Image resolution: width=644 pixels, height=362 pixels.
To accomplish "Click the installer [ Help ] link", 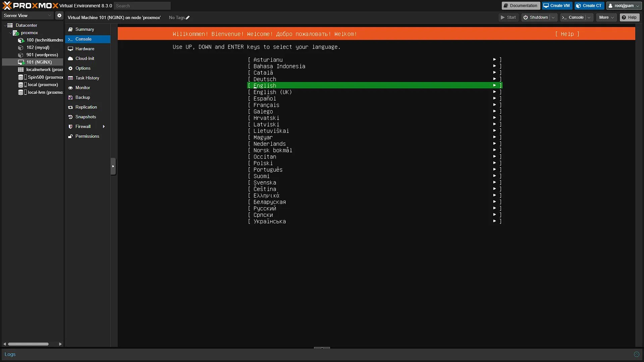I will [567, 34].
